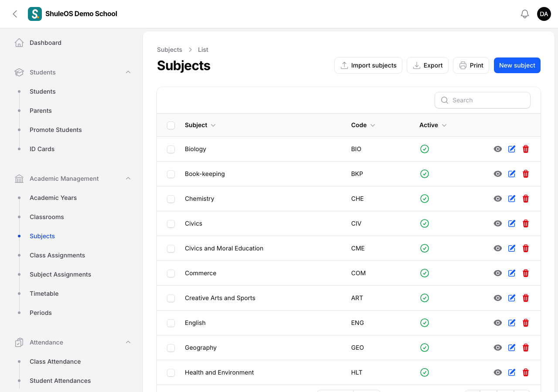Collapse the Academic Management group
This screenshot has width=558, height=392.
pos(128,179)
